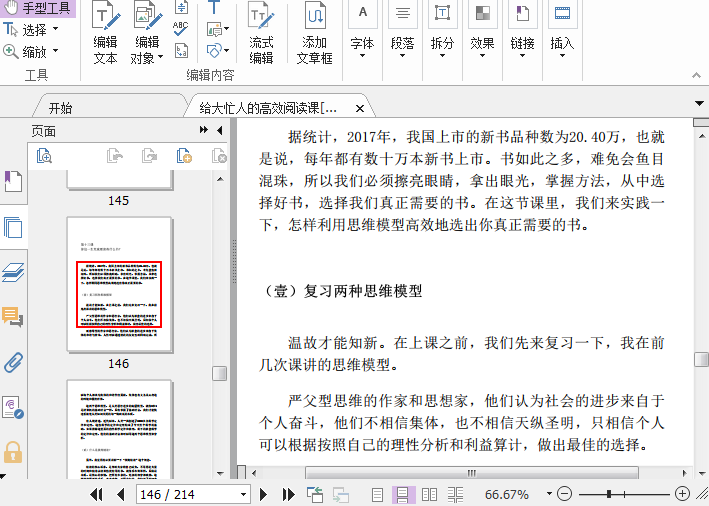Collapse the ribbon with the chevron
Screen dimensions: 709x506
[696, 76]
